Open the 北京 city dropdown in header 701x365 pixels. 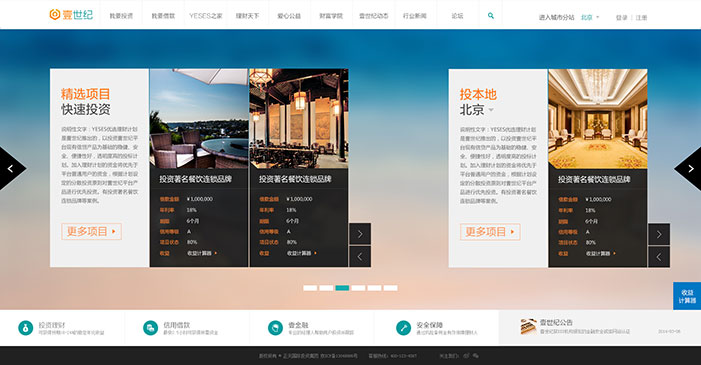[590, 17]
